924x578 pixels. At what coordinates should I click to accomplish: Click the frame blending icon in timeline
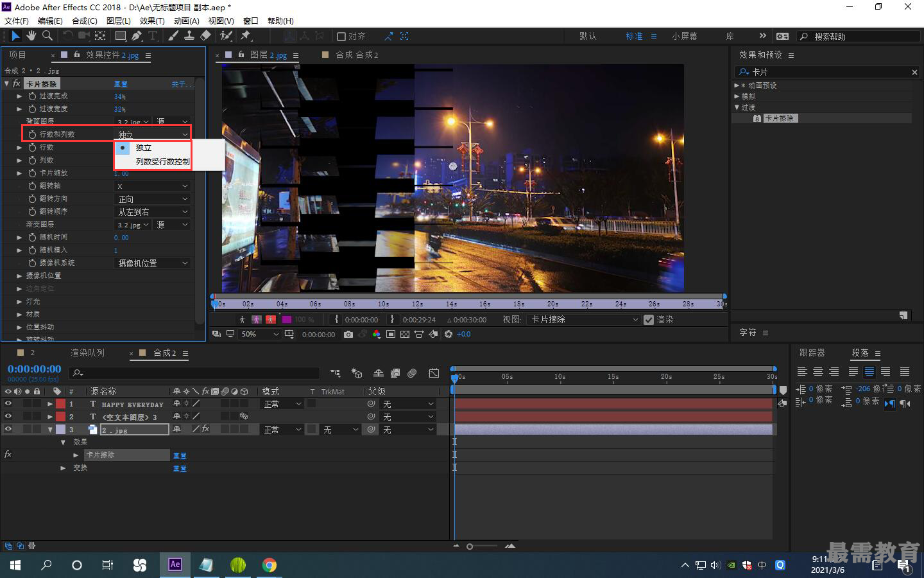tap(395, 373)
